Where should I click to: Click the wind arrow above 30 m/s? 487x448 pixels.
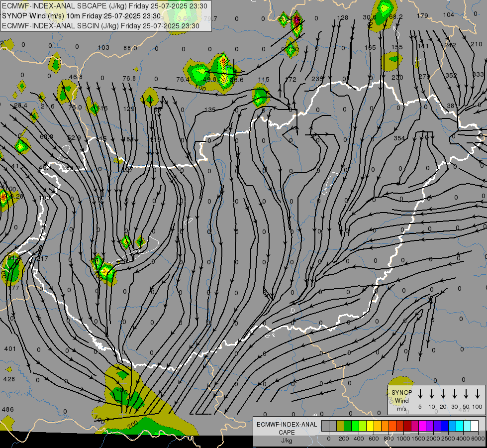coord(455,394)
